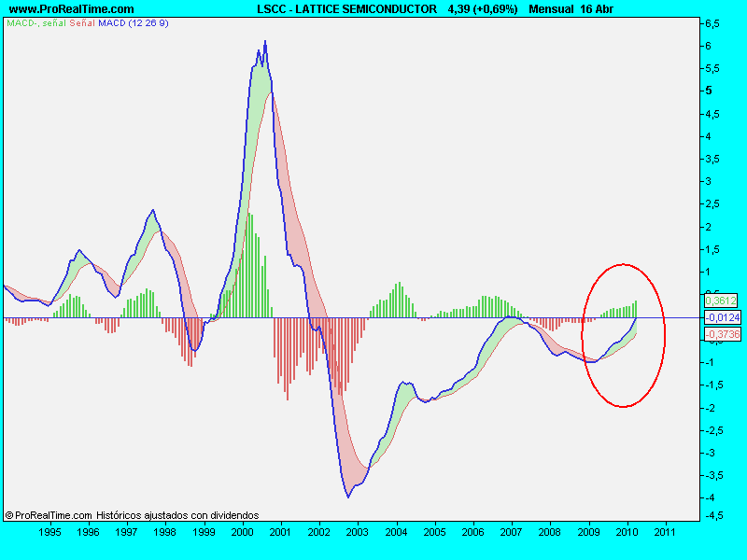The height and width of the screenshot is (560, 747).
Task: Click the 2010 year label on the time axis
Action: pos(627,532)
